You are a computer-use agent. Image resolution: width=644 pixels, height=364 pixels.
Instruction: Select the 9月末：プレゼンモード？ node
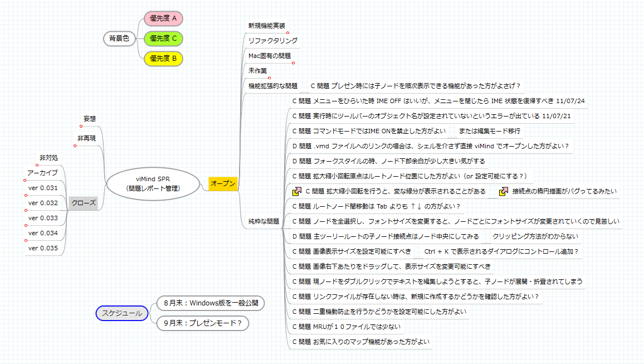click(x=202, y=323)
